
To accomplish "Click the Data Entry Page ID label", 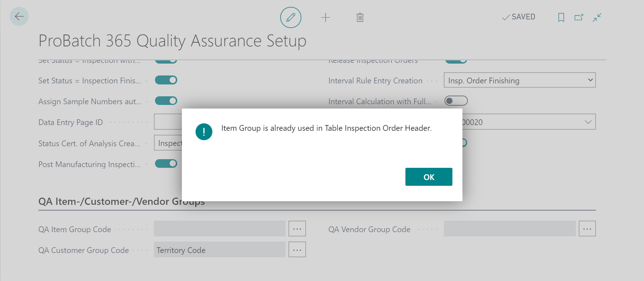I will pyautogui.click(x=71, y=123).
